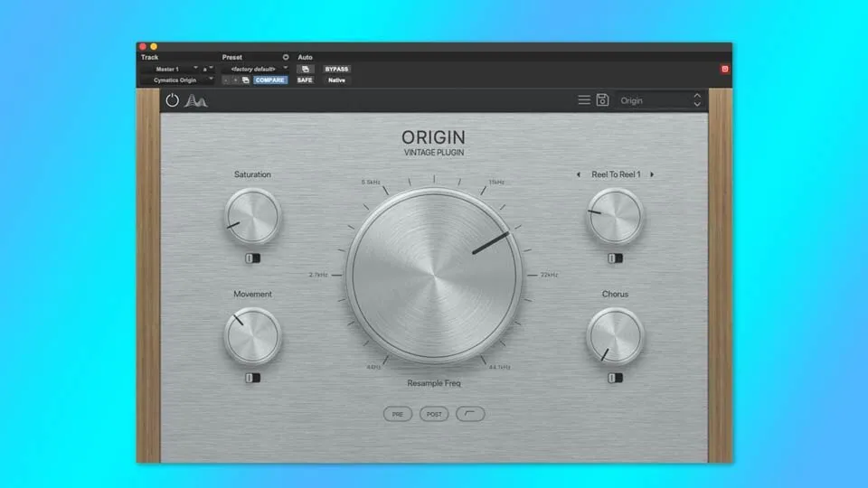This screenshot has width=868, height=488.
Task: Click the preset copy icon beside Compare
Action: coord(246,80)
